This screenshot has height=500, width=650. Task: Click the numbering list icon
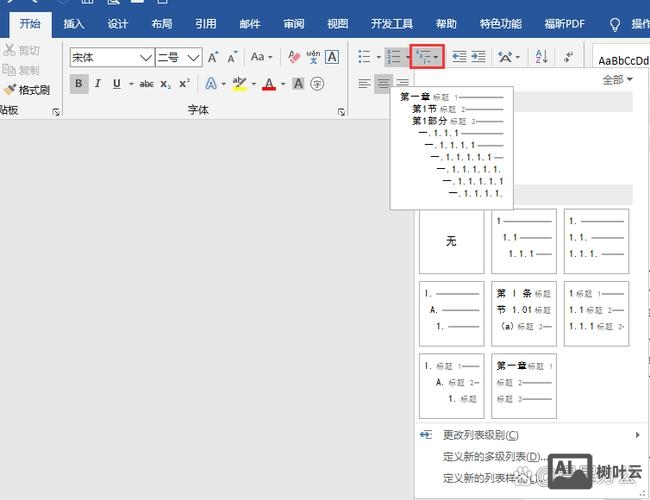pos(393,57)
